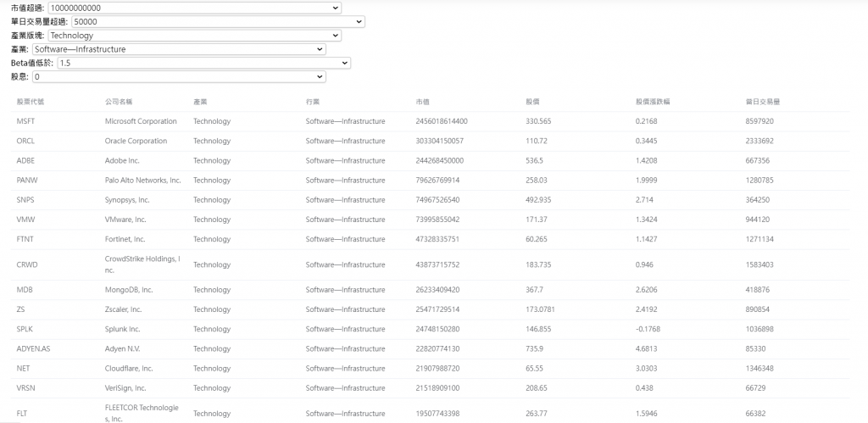The height and width of the screenshot is (423, 868).
Task: Click stock price 735.9 for Adyen
Action: pyautogui.click(x=534, y=348)
